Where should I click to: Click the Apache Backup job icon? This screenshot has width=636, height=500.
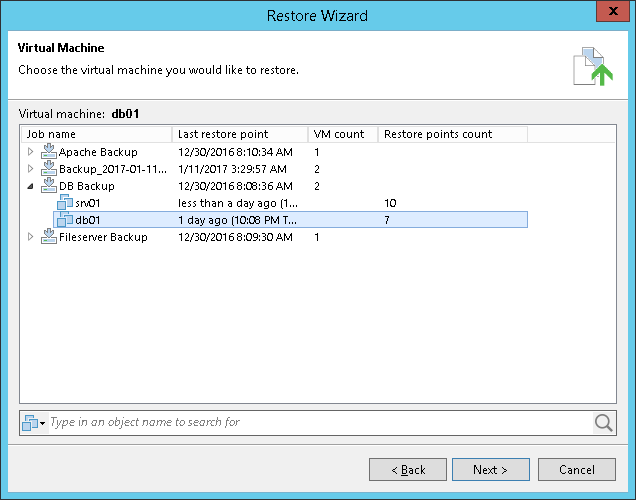pyautogui.click(x=49, y=152)
